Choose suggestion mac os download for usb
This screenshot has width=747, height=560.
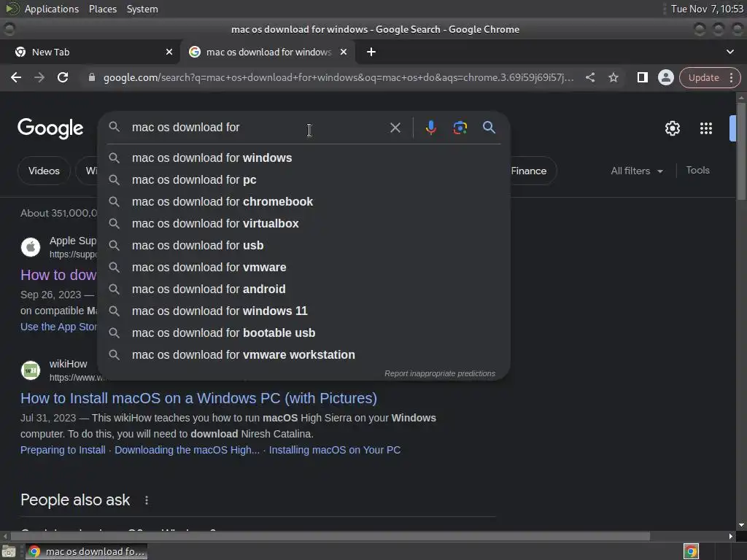303,245
